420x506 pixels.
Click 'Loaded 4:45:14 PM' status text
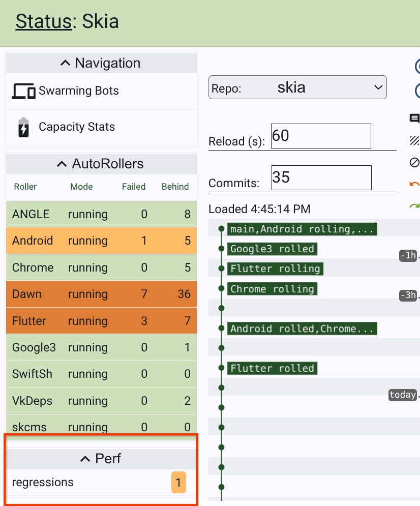[259, 209]
